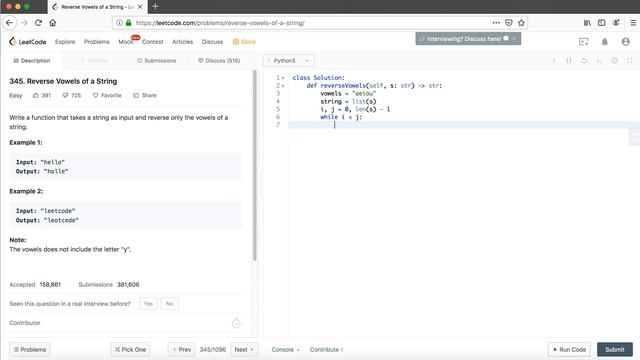Click the empty line 7 in the code editor
This screenshot has width=640, height=360.
point(464,124)
